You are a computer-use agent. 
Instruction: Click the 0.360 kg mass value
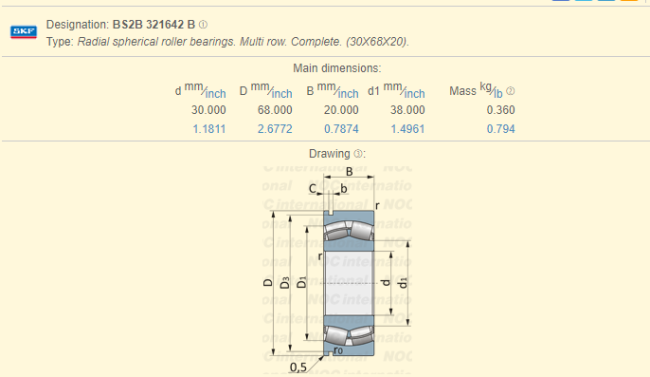click(501, 110)
